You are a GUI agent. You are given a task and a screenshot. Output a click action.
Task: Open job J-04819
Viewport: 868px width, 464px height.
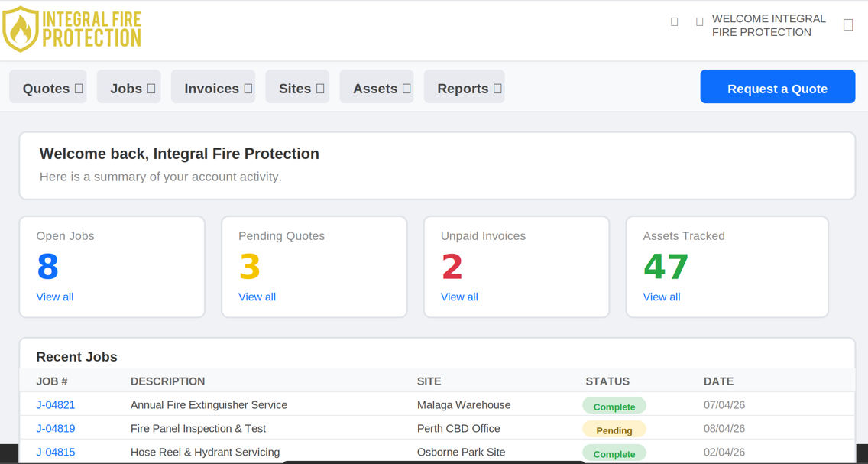click(56, 429)
